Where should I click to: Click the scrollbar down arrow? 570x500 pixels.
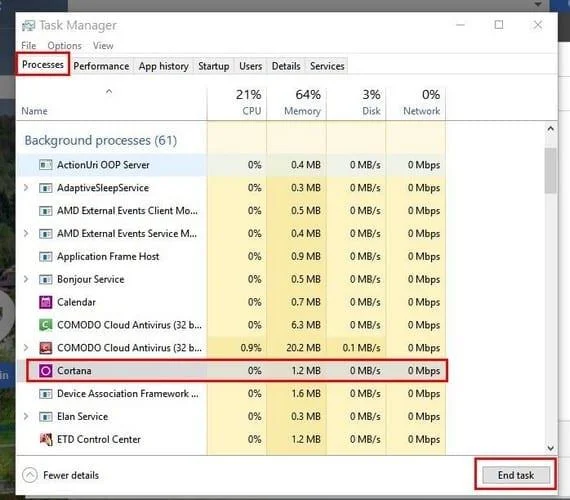[550, 448]
